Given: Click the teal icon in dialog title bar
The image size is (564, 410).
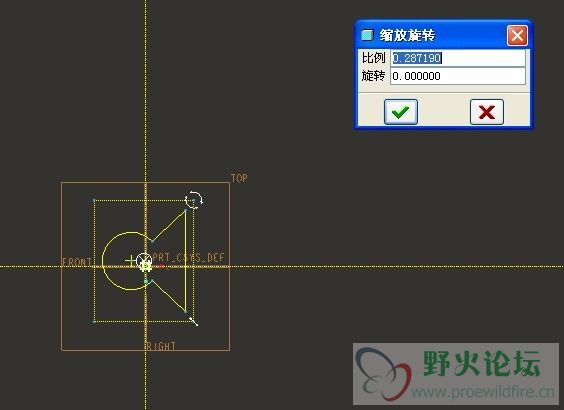Looking at the screenshot, I should [367, 35].
